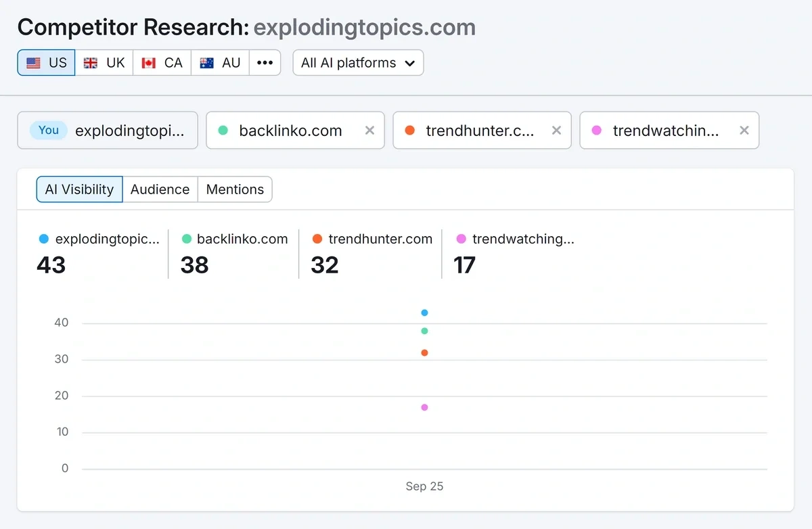This screenshot has height=529, width=812.
Task: Click the explodingtopics.com link in the header
Action: pyautogui.click(x=364, y=27)
